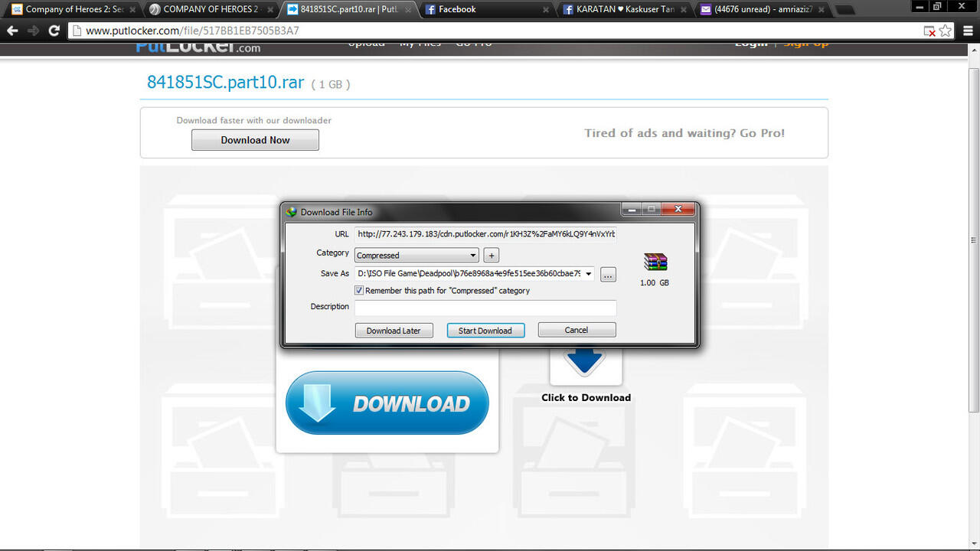Image resolution: width=980 pixels, height=551 pixels.
Task: Click the blue arrow above Click to Download
Action: coord(586,363)
